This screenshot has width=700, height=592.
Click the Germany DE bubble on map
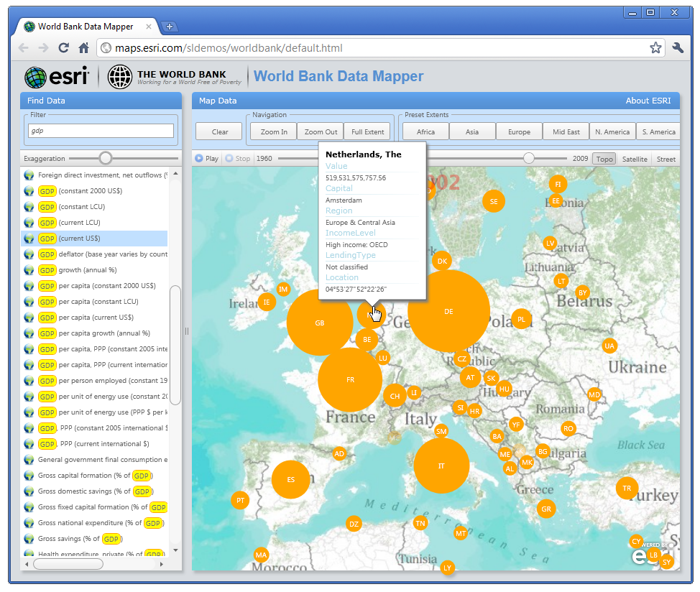tap(448, 311)
